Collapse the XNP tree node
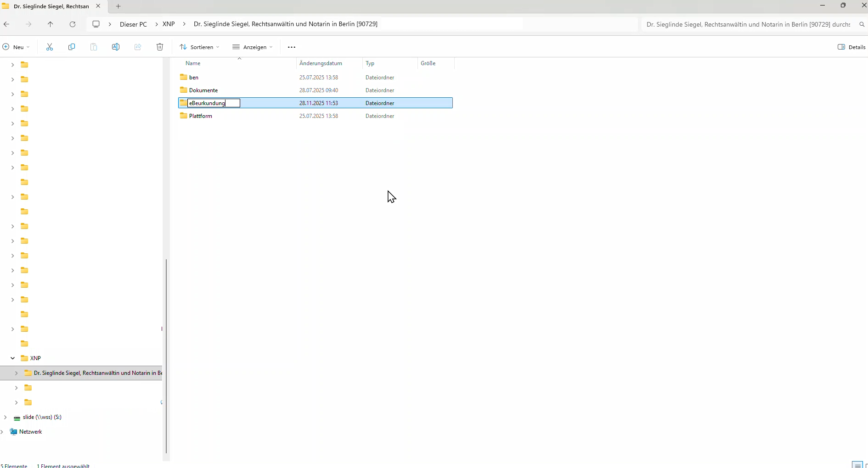 pyautogui.click(x=12, y=358)
